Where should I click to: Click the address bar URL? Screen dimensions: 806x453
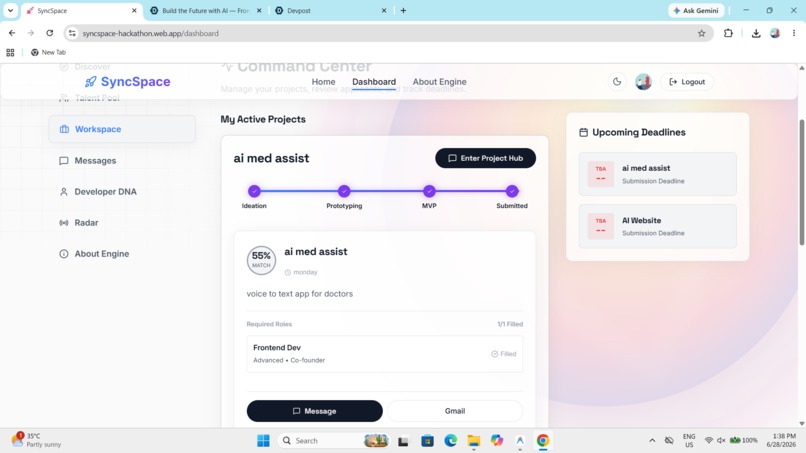tap(151, 33)
